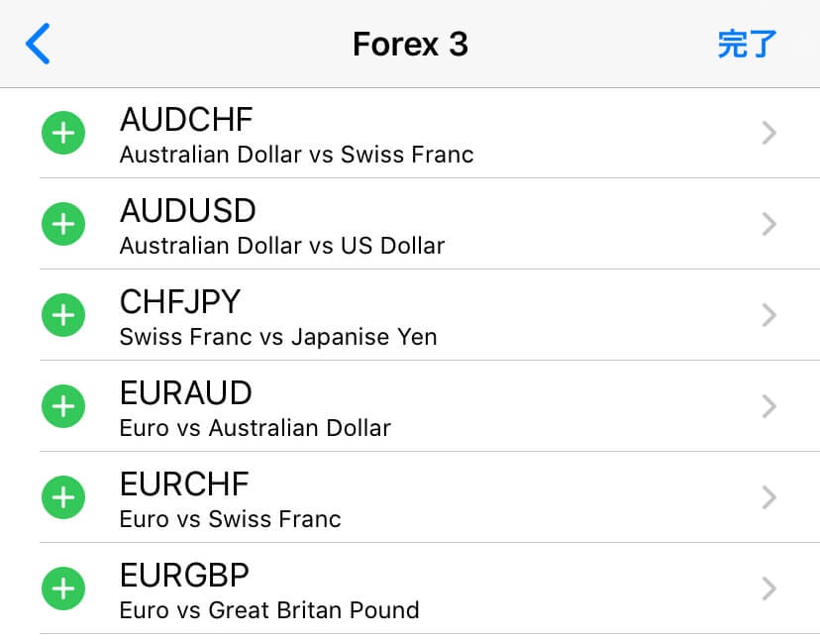This screenshot has width=820, height=644.
Task: Tap 完了 to finish
Action: [x=747, y=44]
